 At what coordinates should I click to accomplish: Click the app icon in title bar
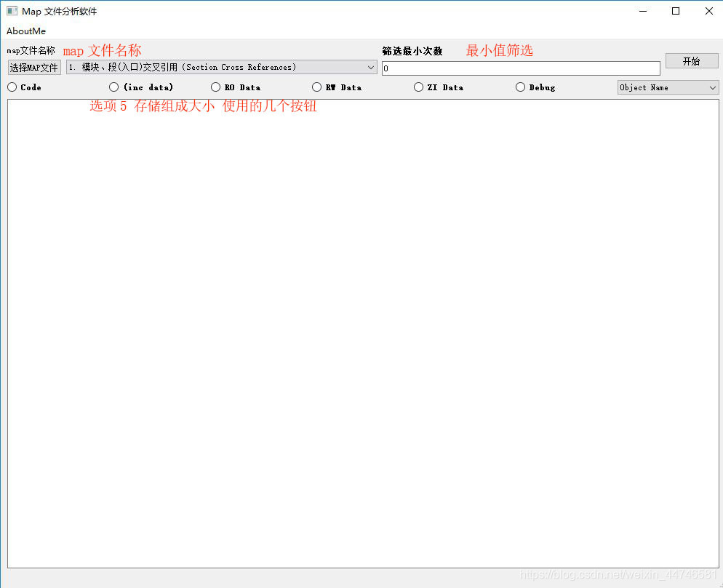(x=12, y=11)
